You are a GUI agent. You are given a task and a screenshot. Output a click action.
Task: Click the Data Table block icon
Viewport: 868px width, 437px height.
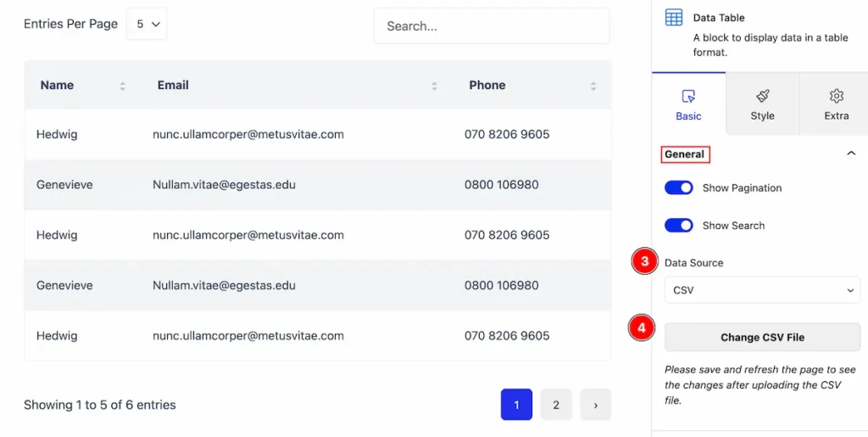click(674, 18)
